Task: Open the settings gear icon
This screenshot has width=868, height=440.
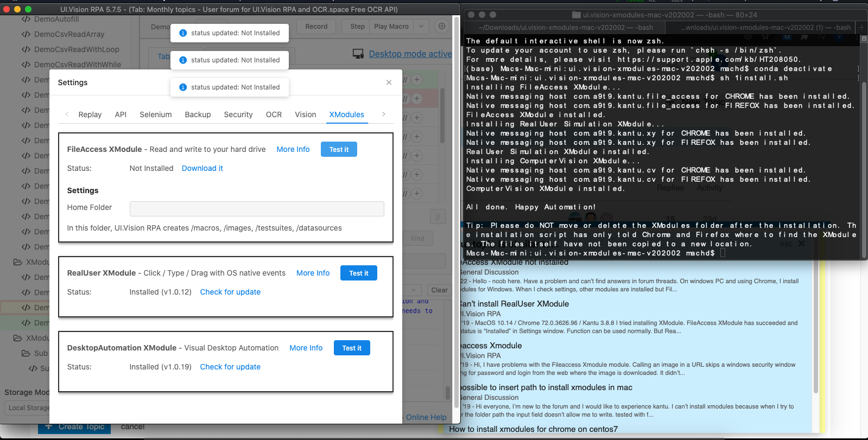Action: coord(442,27)
